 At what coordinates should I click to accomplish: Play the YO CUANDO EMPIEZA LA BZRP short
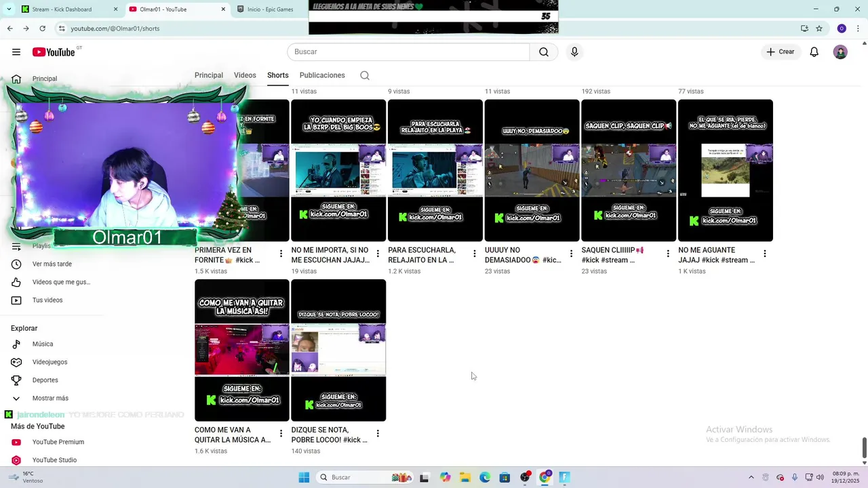(338, 170)
